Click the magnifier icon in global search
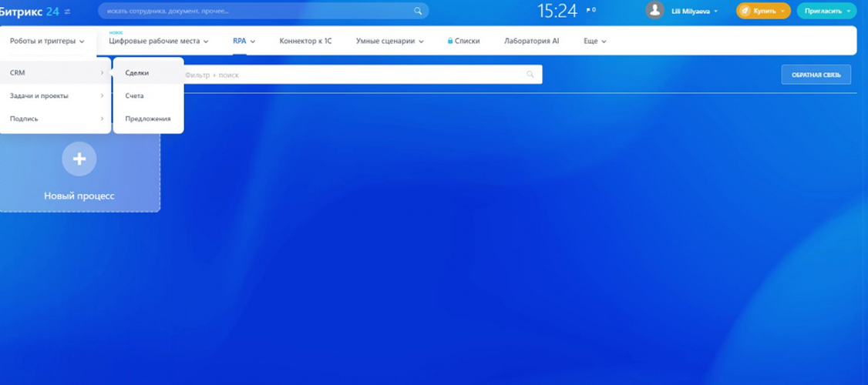 418,12
